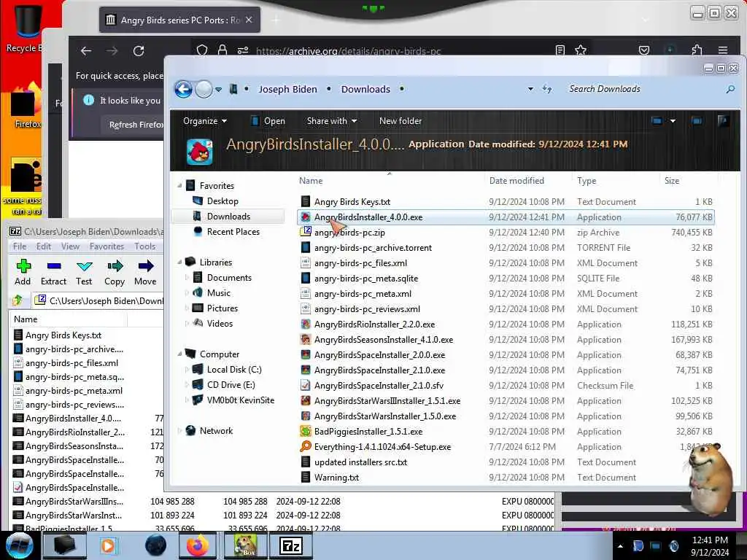
Task: Open the Favorites menu in 7-Zip
Action: point(107,246)
